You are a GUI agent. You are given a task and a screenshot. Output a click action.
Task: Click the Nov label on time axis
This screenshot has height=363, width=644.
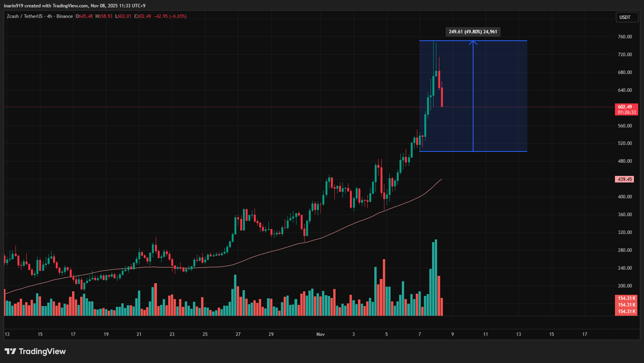click(320, 334)
